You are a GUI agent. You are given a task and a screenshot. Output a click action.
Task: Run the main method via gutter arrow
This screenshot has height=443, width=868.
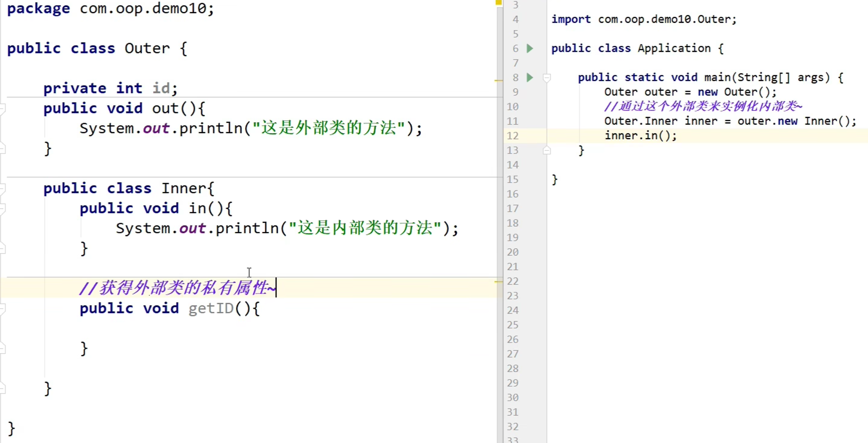530,77
